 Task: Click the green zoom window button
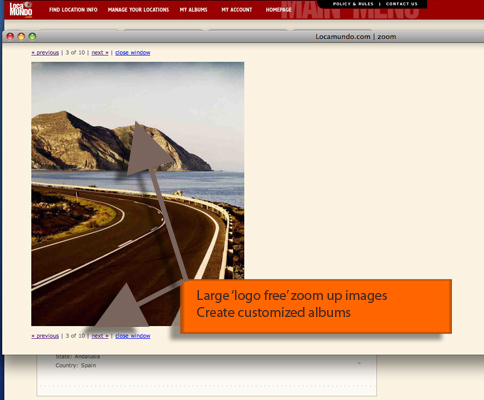click(32, 36)
